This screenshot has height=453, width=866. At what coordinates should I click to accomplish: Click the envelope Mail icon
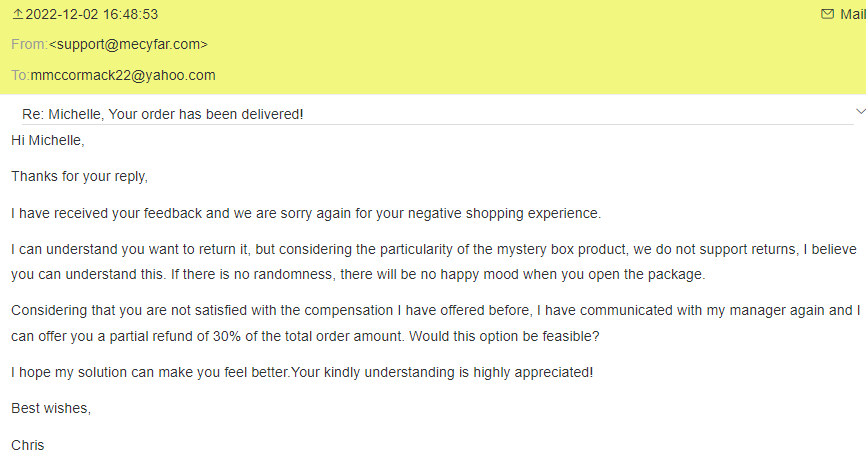coord(827,14)
